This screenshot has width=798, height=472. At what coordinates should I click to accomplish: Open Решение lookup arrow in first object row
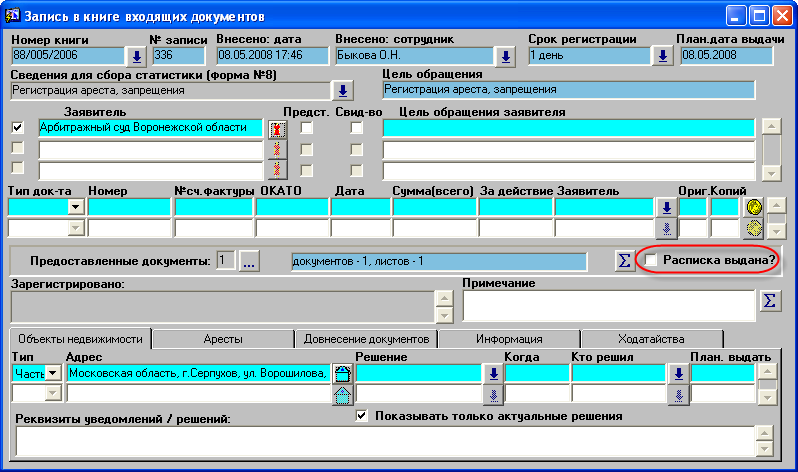[493, 374]
